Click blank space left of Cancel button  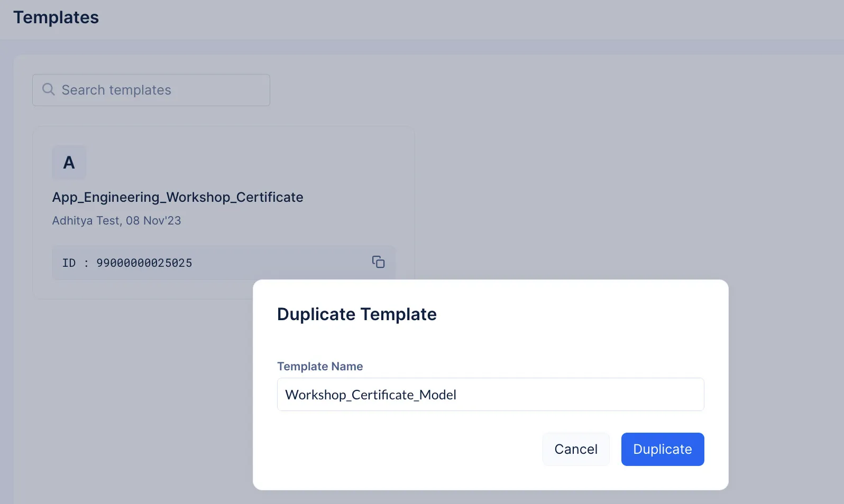(407, 449)
